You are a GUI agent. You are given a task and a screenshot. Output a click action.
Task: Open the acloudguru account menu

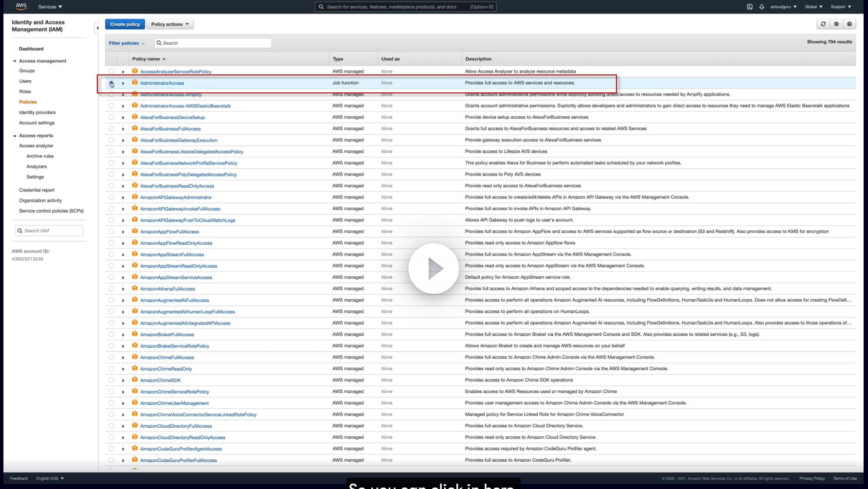tap(783, 7)
